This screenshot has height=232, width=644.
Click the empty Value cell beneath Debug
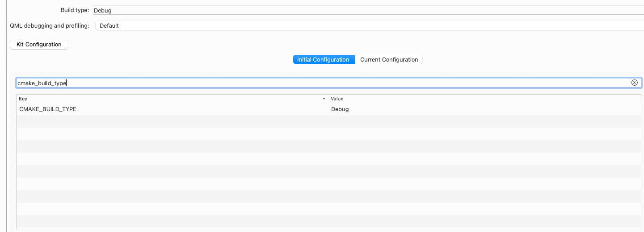click(483, 121)
